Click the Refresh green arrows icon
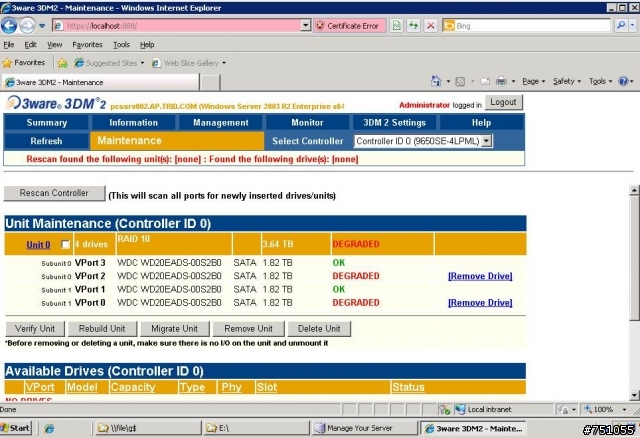 click(x=413, y=26)
